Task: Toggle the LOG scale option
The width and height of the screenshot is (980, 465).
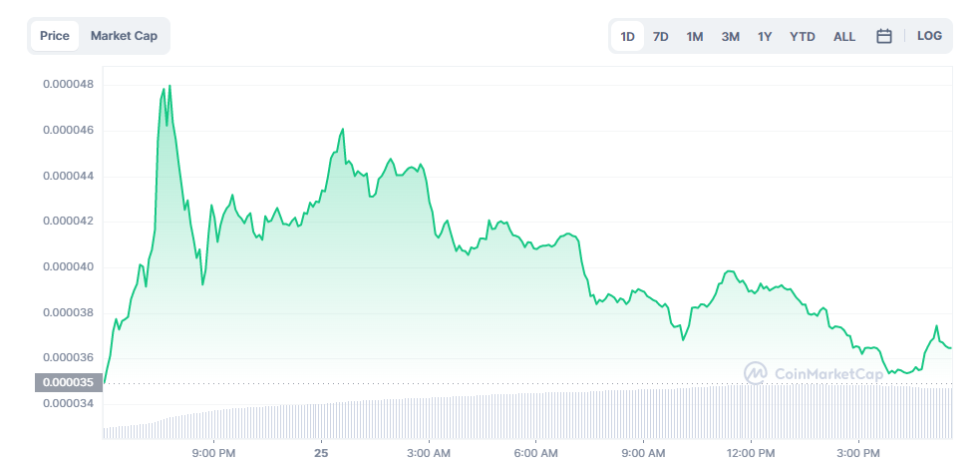Action: [x=929, y=36]
